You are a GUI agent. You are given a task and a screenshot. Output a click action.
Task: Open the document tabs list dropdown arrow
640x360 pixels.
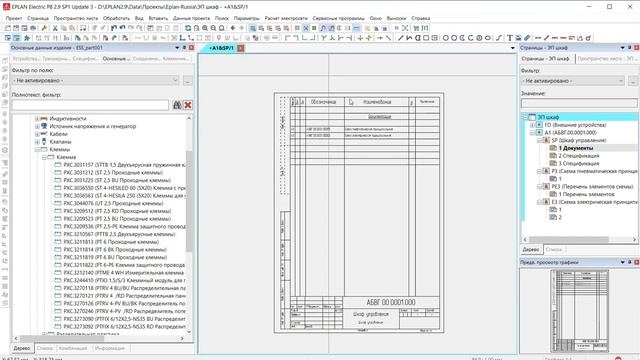pyautogui.click(x=513, y=48)
